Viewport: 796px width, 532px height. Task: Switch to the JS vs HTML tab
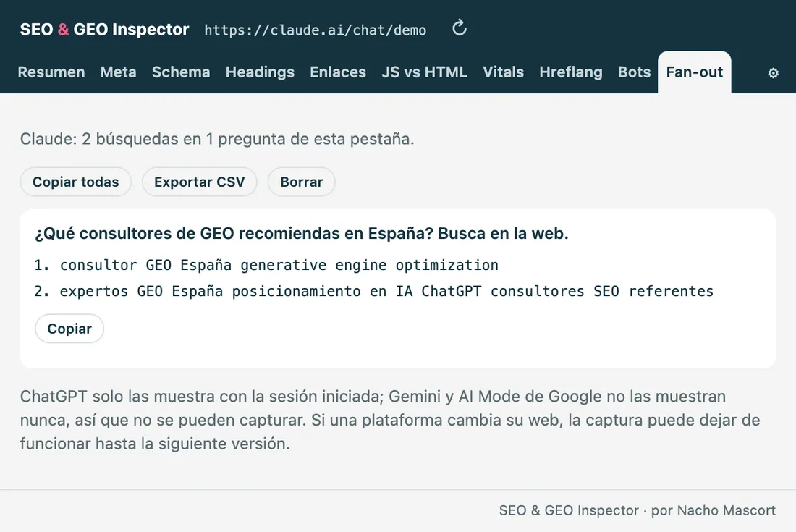pos(424,72)
